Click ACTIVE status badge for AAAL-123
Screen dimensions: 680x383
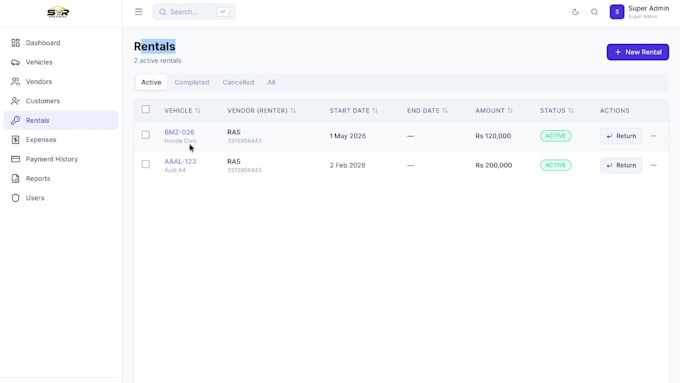coord(556,165)
